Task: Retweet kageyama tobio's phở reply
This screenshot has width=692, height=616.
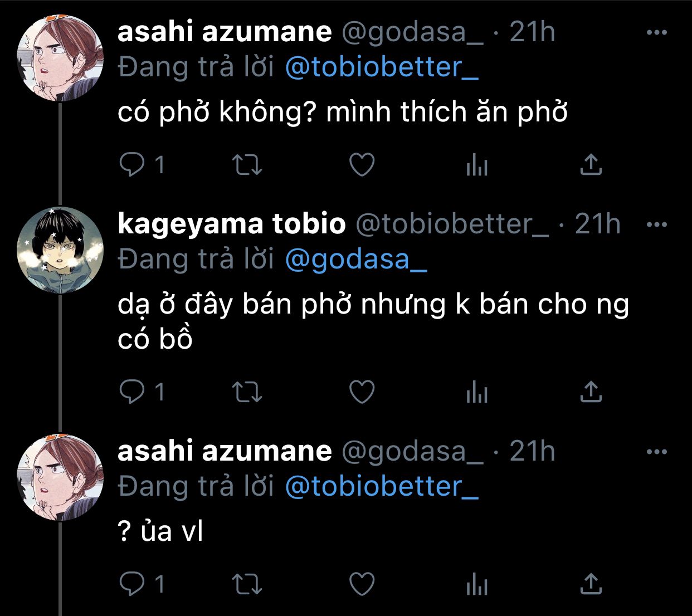Action: [247, 392]
